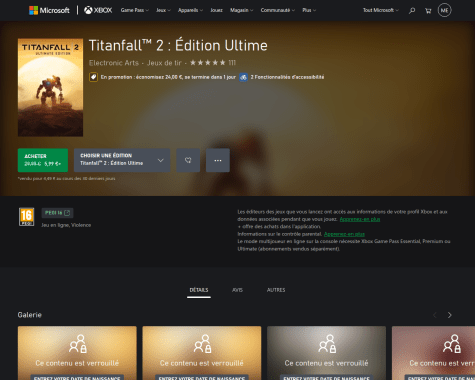475x380 pixels.
Task: Click the Jeux de tir genre link
Action: click(164, 63)
